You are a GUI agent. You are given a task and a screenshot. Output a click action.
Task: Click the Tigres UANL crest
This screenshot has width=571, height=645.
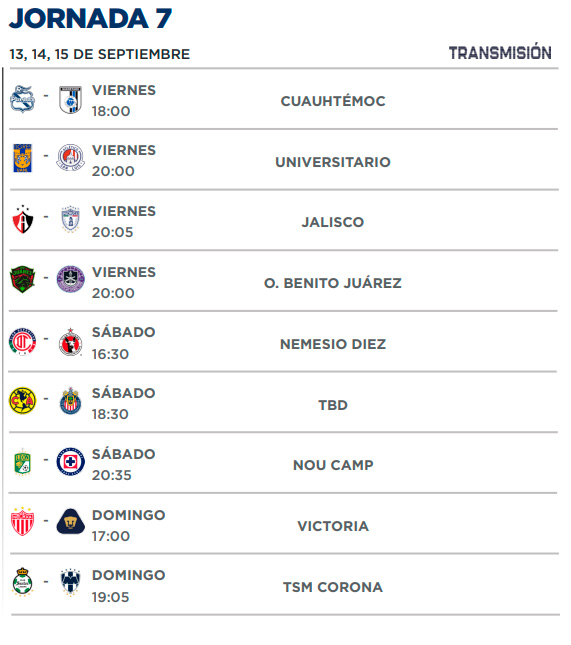(22, 158)
